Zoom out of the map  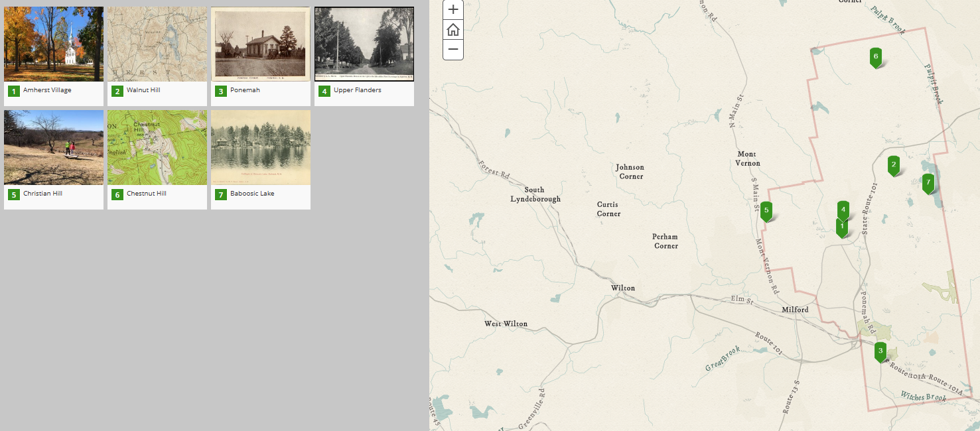(453, 50)
